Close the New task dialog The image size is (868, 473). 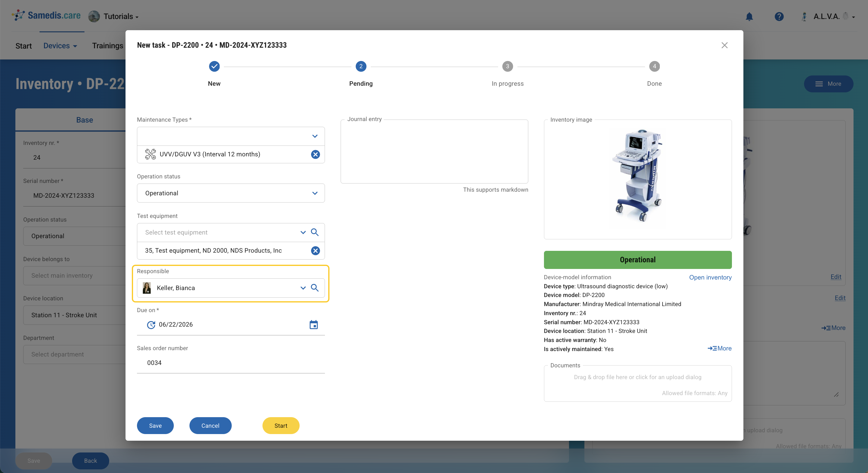pyautogui.click(x=724, y=45)
